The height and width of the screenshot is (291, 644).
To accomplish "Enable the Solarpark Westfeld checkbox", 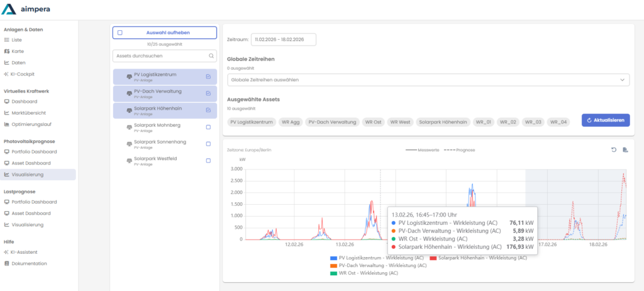I will 208,161.
